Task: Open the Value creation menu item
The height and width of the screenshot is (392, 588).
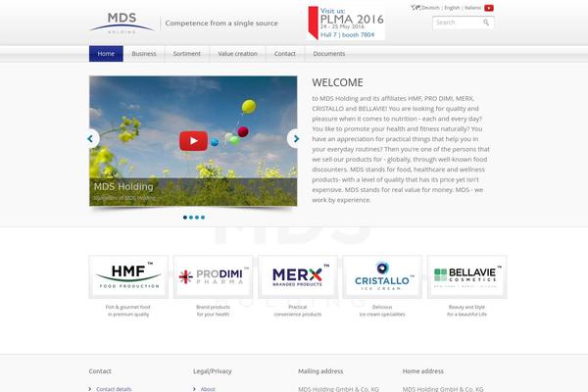Action: point(238,54)
